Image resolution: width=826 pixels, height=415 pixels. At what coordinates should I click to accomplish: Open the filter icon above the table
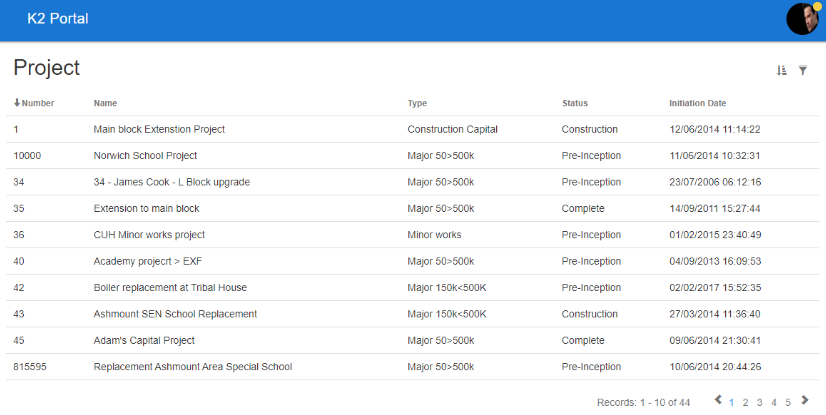click(x=802, y=70)
